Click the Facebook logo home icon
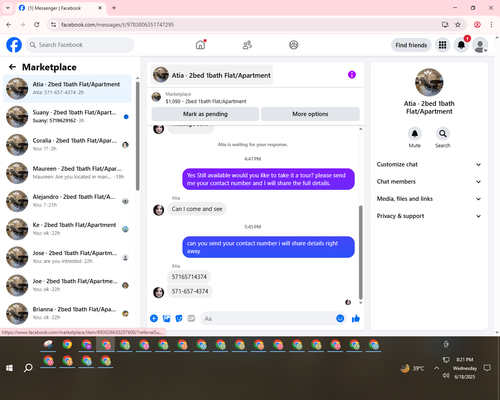This screenshot has height=400, width=500. pos(14,45)
